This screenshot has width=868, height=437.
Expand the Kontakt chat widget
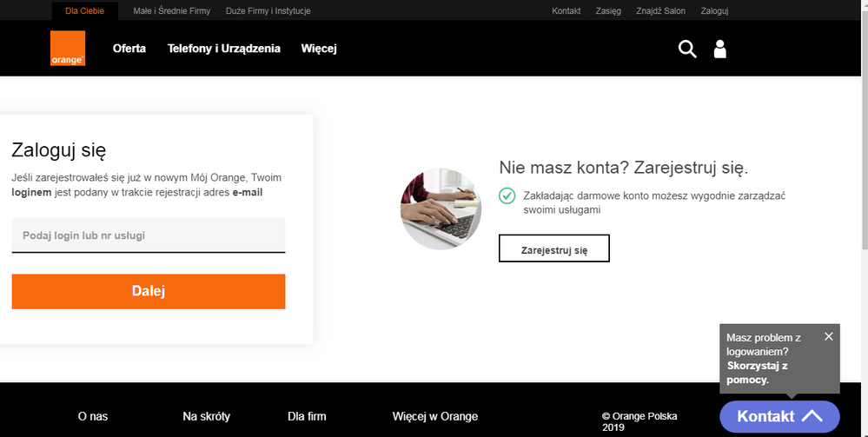779,416
